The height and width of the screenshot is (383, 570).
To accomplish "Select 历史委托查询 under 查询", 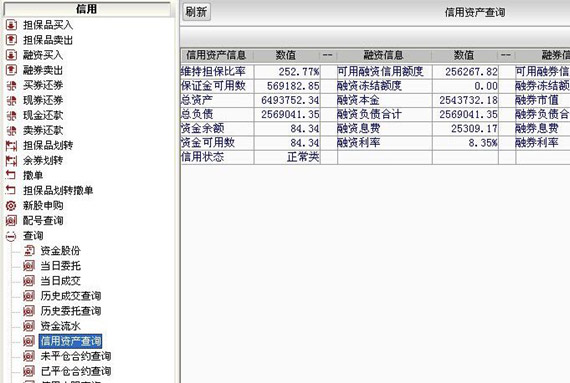I will coord(71,311).
